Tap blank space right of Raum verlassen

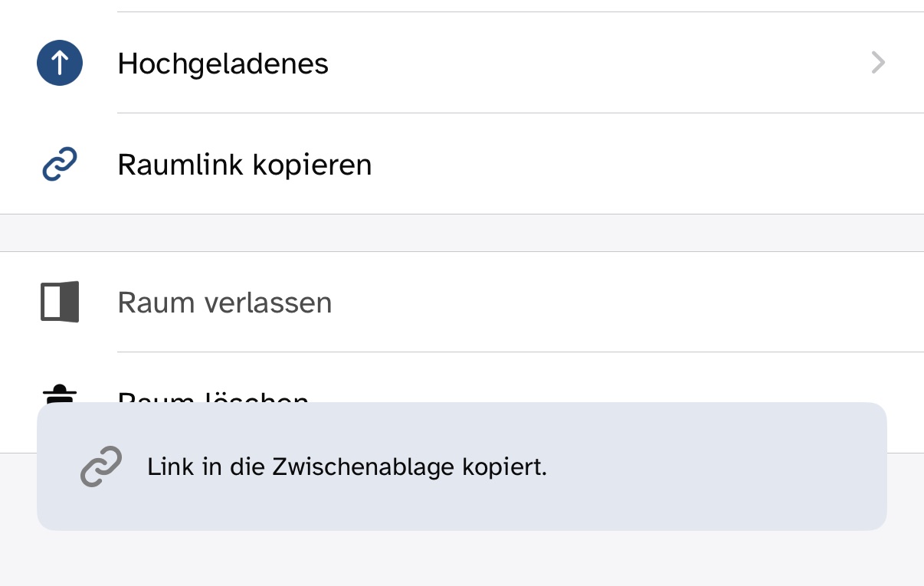coord(628,302)
